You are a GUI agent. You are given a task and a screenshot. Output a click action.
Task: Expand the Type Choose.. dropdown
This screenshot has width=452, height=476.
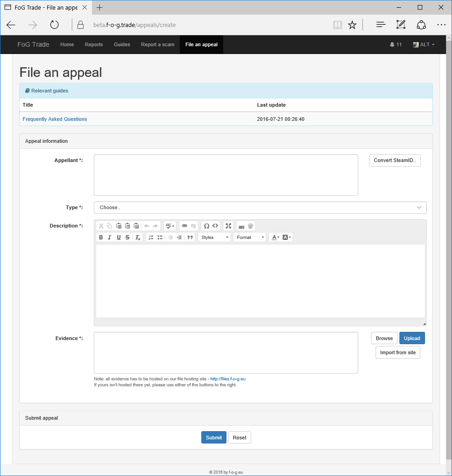[x=260, y=208]
